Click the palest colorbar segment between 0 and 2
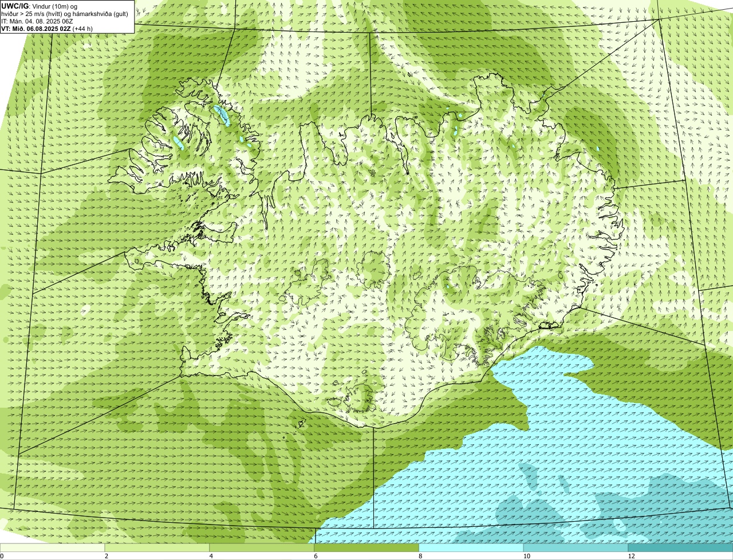 point(53,548)
